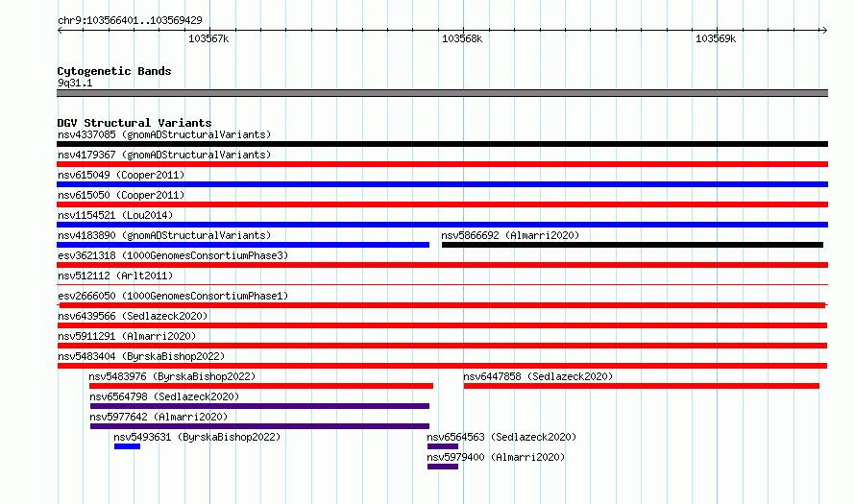
Task: Open esv2666050 (1000GenomesConsortiumPhase1) label
Action: pos(173,296)
